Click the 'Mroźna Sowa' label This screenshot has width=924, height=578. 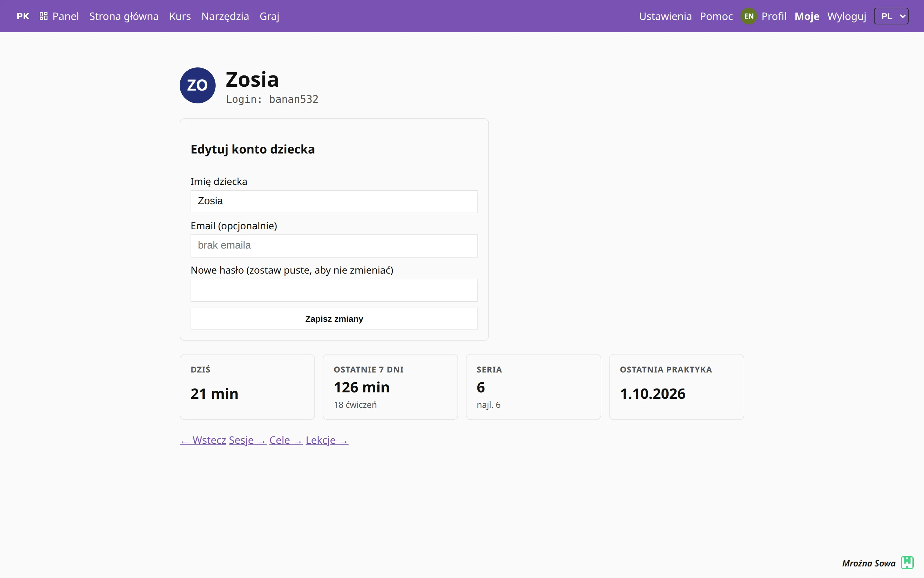coord(868,563)
